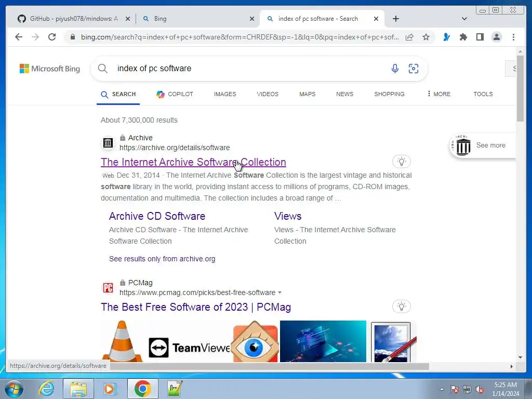Viewport: 532px width, 399px height.
Task: Click the See more Archive card
Action: point(483,145)
